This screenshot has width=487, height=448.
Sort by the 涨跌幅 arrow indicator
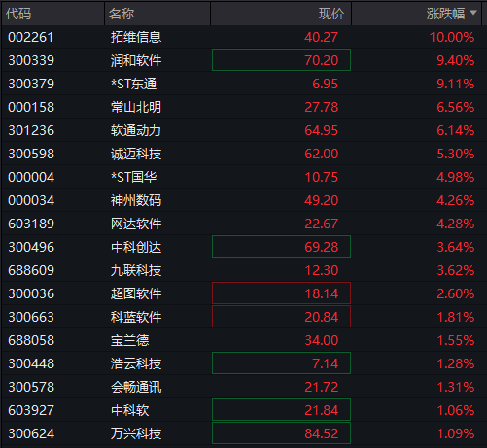[x=473, y=13]
